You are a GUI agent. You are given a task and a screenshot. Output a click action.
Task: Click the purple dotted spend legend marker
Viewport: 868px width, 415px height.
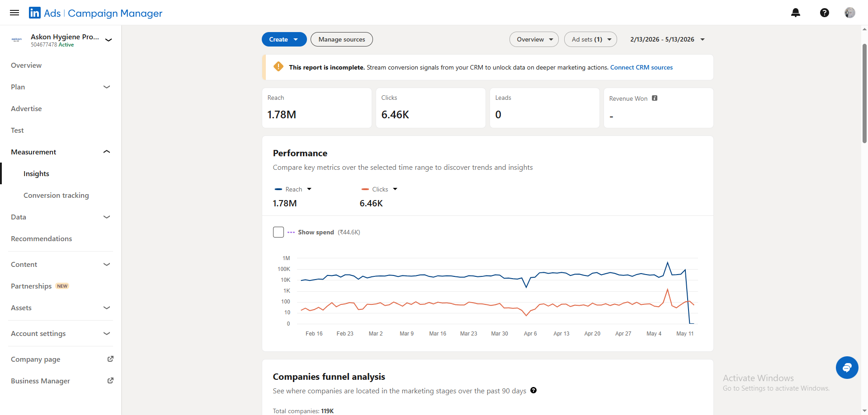pos(291,232)
